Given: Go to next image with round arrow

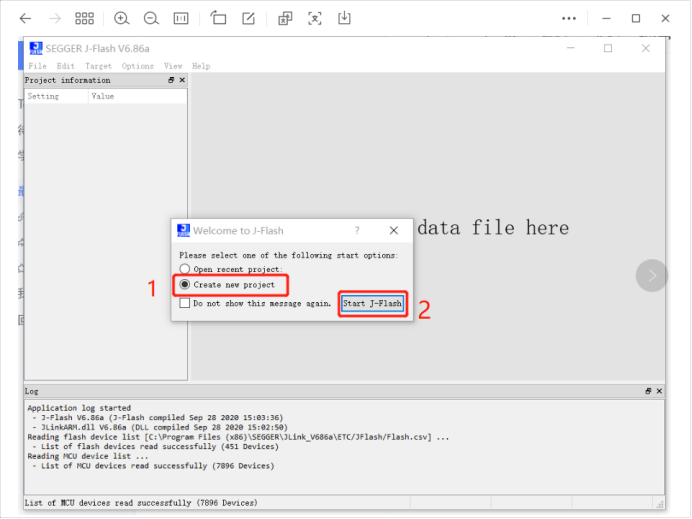Looking at the screenshot, I should [652, 275].
